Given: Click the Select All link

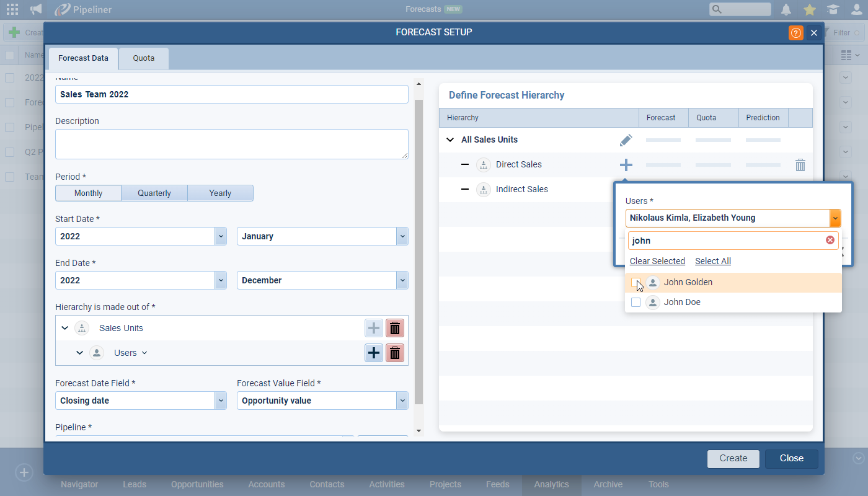Looking at the screenshot, I should 712,261.
